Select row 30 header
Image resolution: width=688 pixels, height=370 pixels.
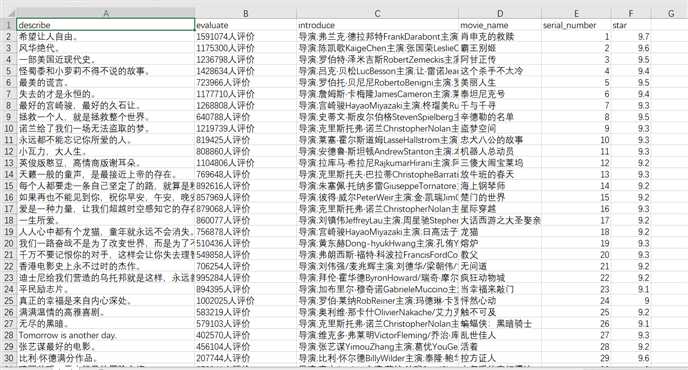pos(8,358)
